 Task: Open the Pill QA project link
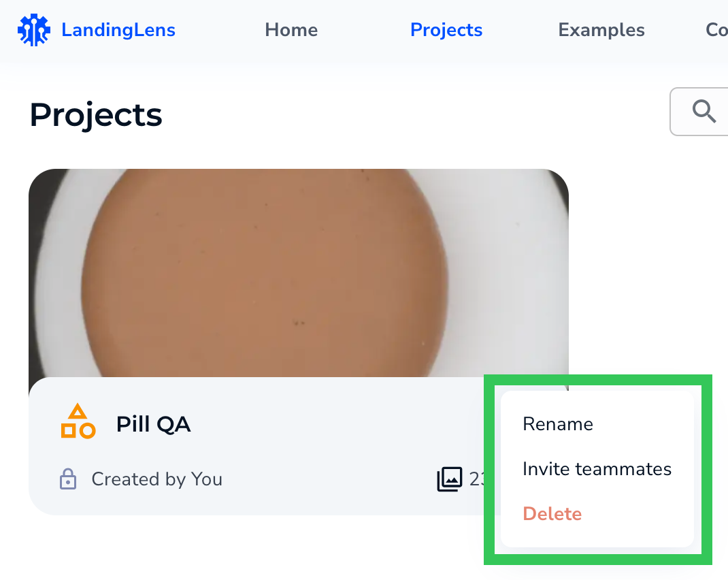153,423
